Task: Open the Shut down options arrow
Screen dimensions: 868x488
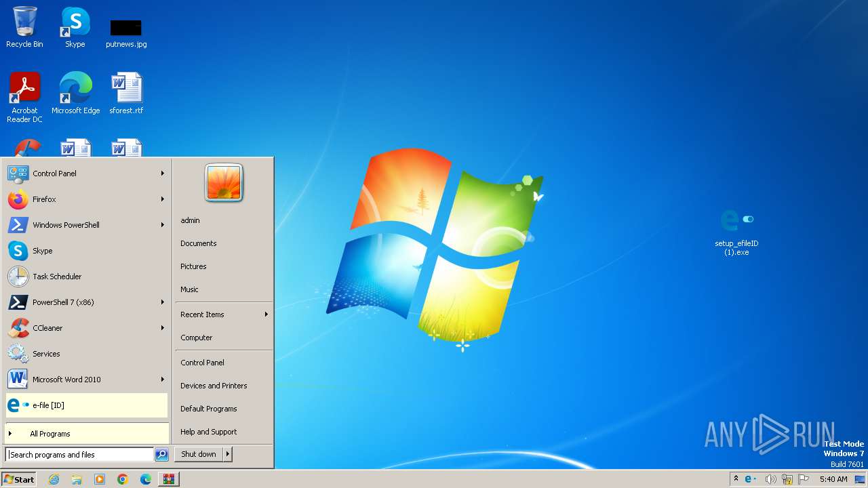Action: pos(228,454)
